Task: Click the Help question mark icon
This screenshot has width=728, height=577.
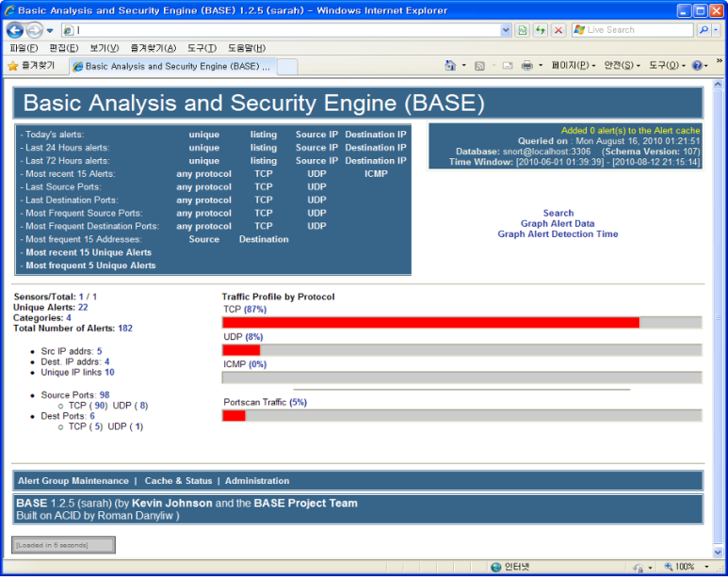Action: coord(697,66)
